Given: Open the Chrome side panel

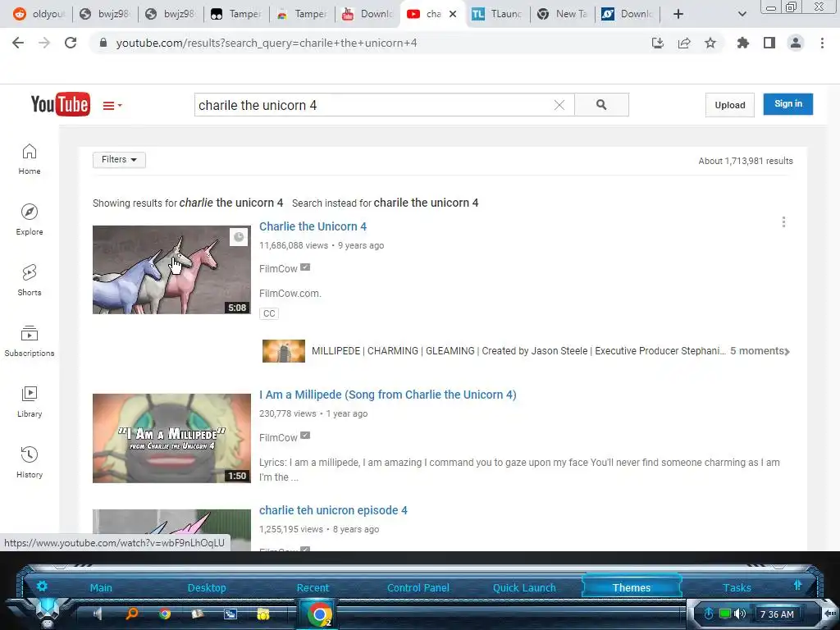Looking at the screenshot, I should pos(769,43).
